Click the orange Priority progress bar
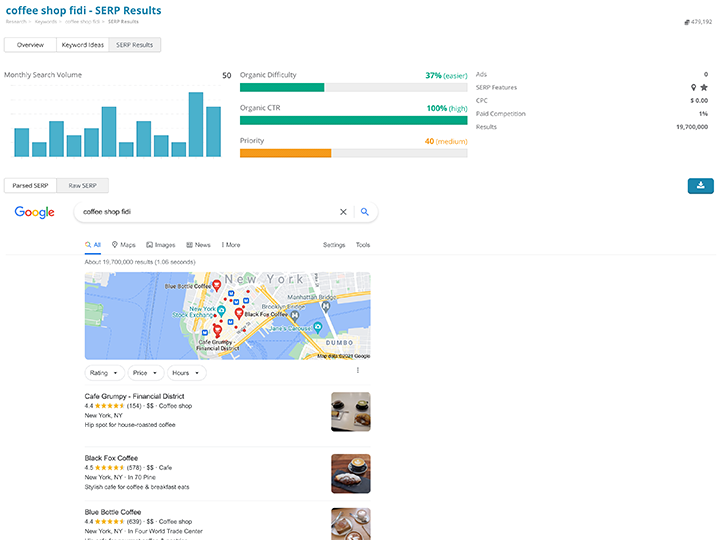This screenshot has height=540, width=720. pyautogui.click(x=285, y=153)
